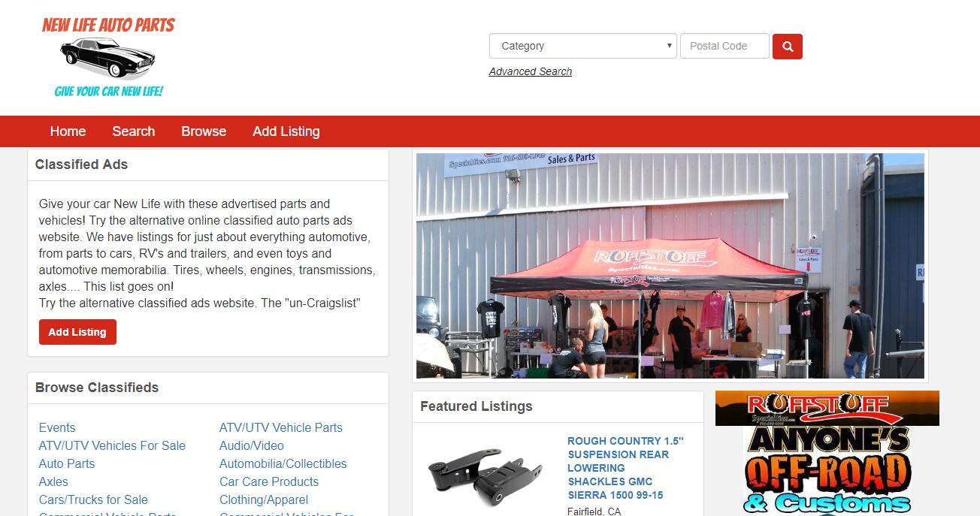Open the Auto Parts category

pyautogui.click(x=67, y=463)
